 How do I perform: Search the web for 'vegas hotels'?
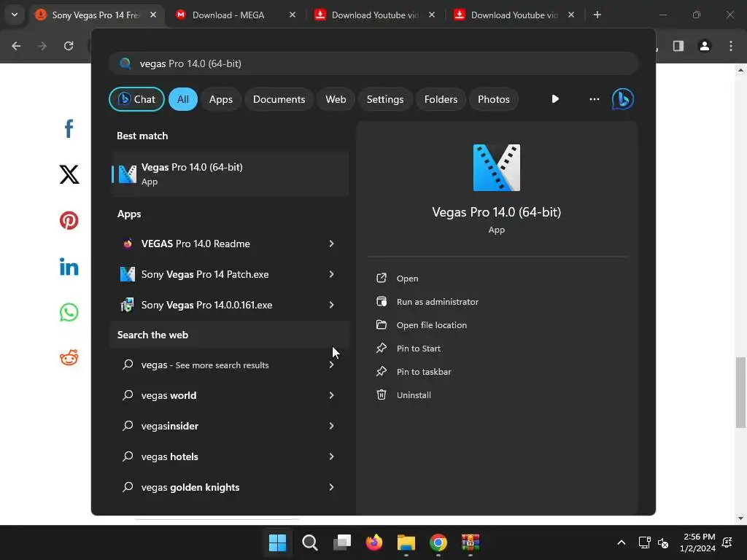pos(230,456)
